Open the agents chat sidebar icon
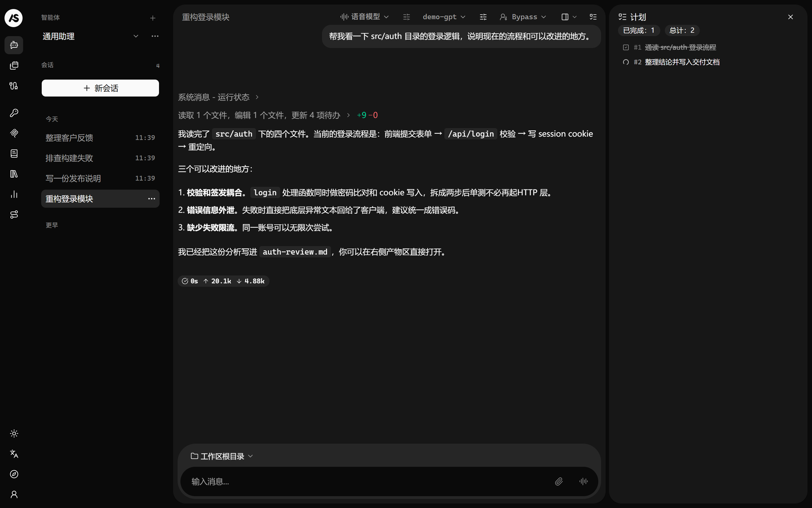812x508 pixels. tap(14, 45)
